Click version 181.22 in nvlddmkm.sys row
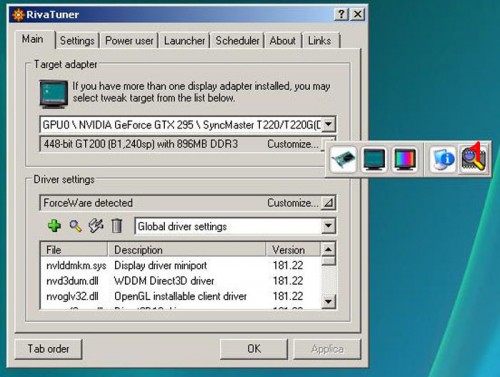 [x=288, y=265]
